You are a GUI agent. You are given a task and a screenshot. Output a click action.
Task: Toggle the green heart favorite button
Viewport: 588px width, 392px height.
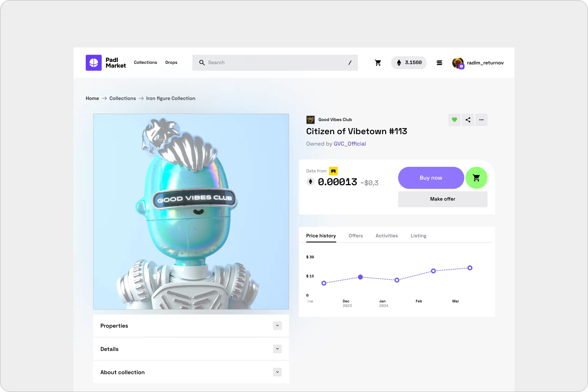[454, 120]
